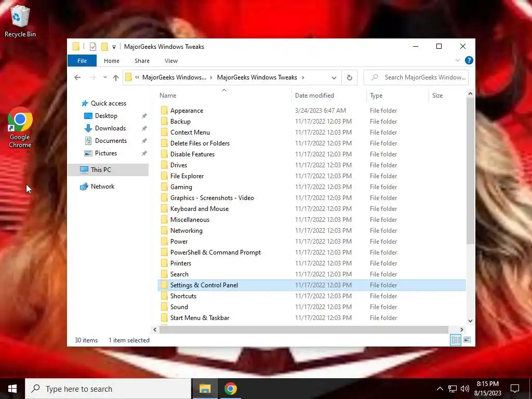Go up one level with Up arrow
The height and width of the screenshot is (399, 532).
pyautogui.click(x=116, y=77)
